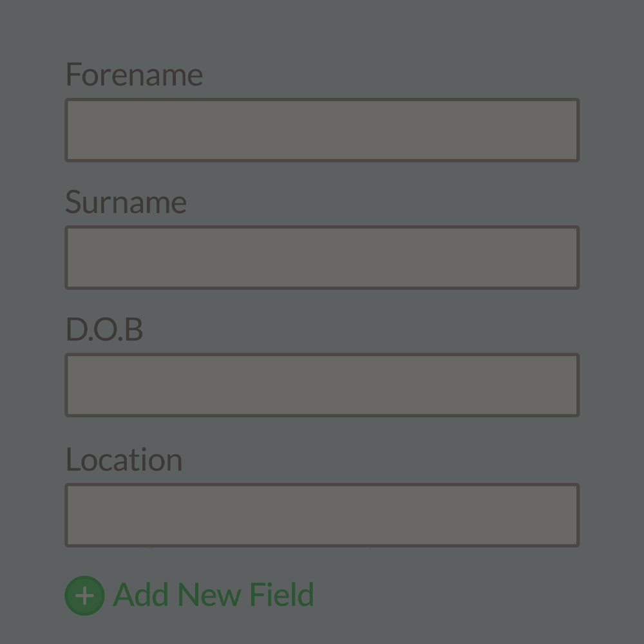Viewport: 644px width, 644px height.
Task: Click the D.O.B field label
Action: tap(104, 329)
